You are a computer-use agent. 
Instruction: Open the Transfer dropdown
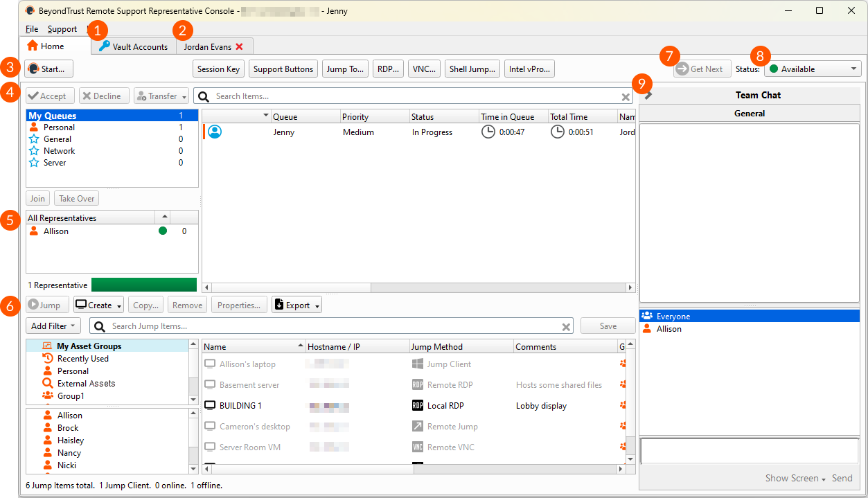161,96
